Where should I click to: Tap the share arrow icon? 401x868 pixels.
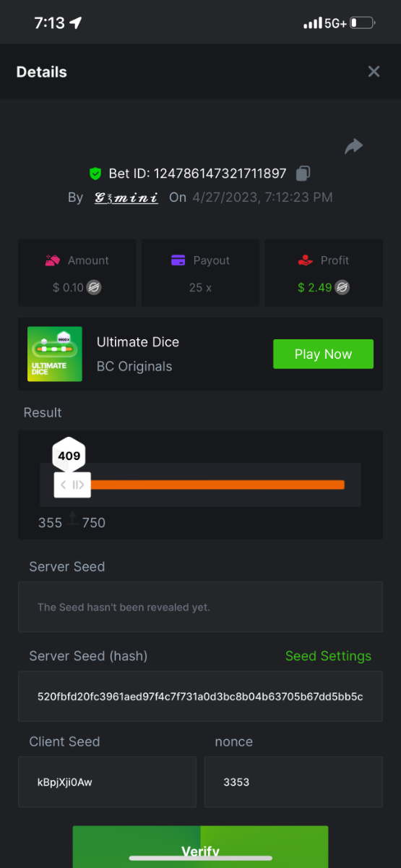click(353, 147)
